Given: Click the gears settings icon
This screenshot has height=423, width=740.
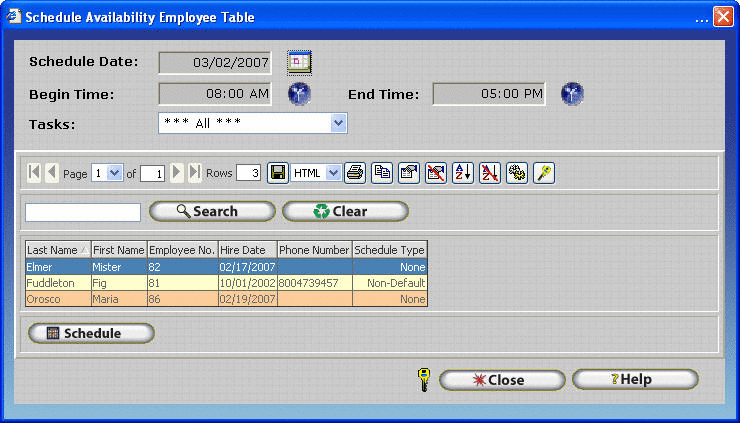Looking at the screenshot, I should coord(517,173).
